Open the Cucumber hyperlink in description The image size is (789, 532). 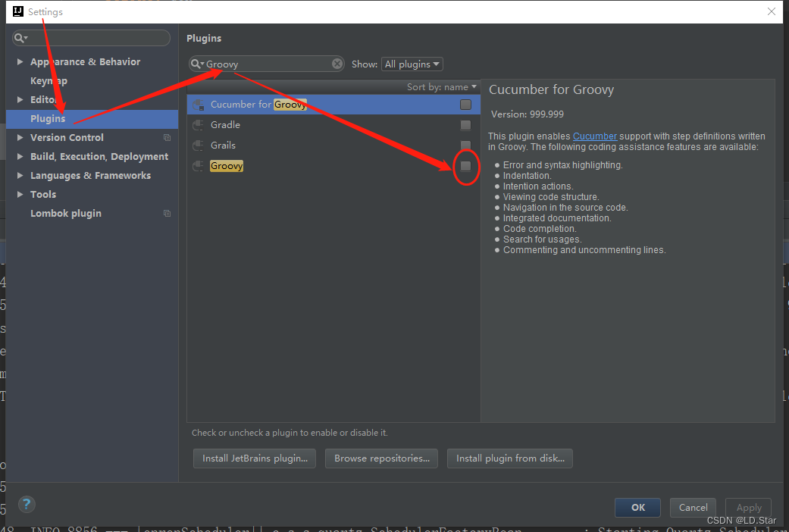tap(594, 136)
